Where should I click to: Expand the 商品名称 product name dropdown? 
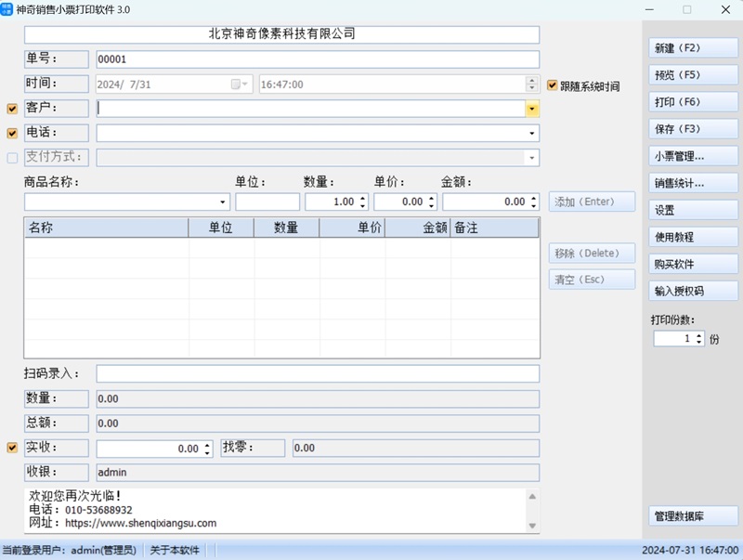point(223,202)
